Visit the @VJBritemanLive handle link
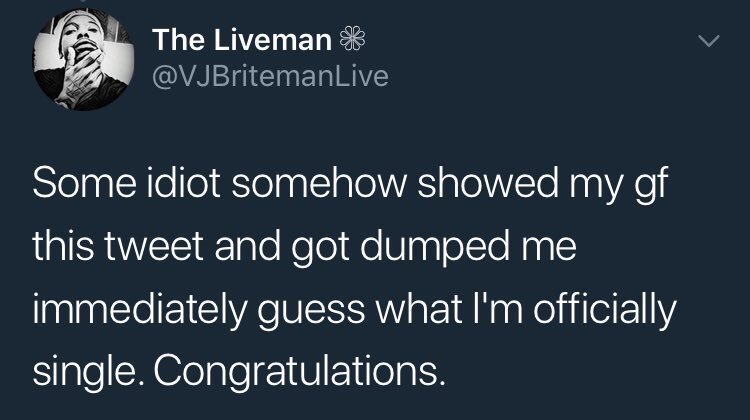Image resolution: width=750 pixels, height=420 pixels. pos(270,75)
